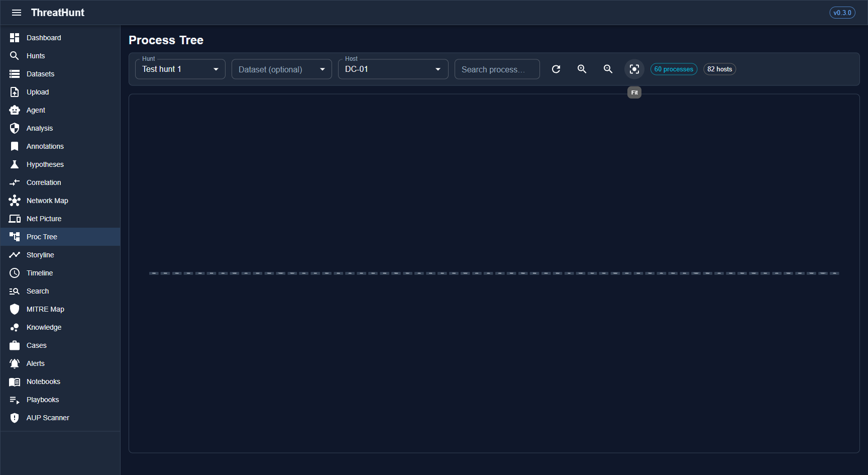Click the Search list-magnifier icon
The height and width of the screenshot is (475, 868).
(x=15, y=291)
